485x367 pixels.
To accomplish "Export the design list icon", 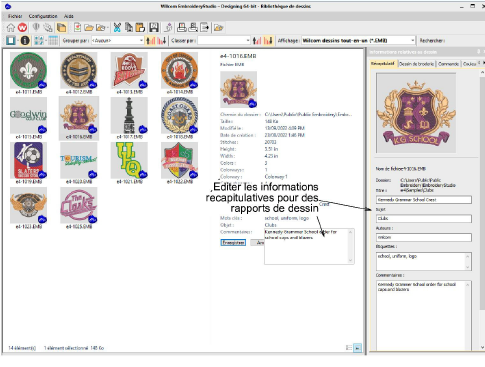I will tap(204, 28).
